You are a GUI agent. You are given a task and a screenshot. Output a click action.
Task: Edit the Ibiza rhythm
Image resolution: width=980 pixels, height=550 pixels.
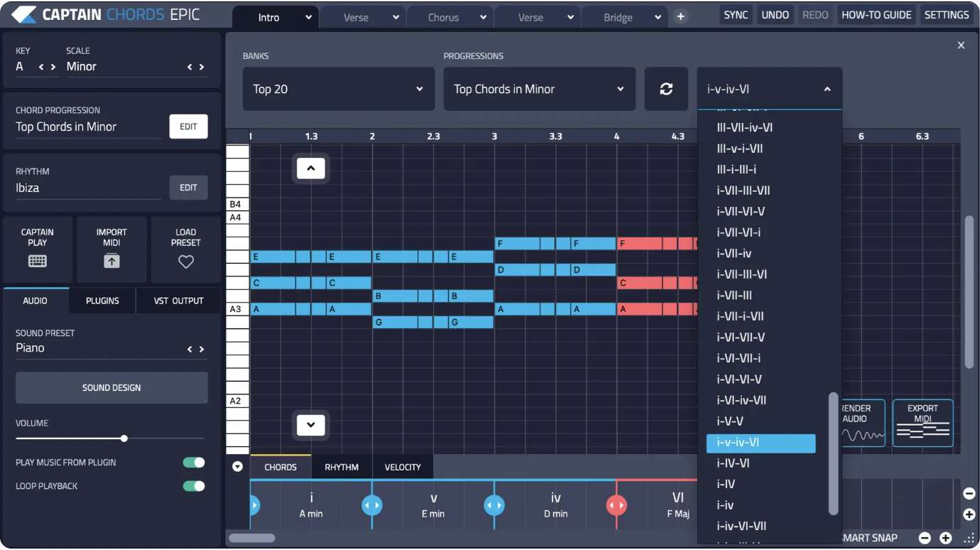point(188,188)
